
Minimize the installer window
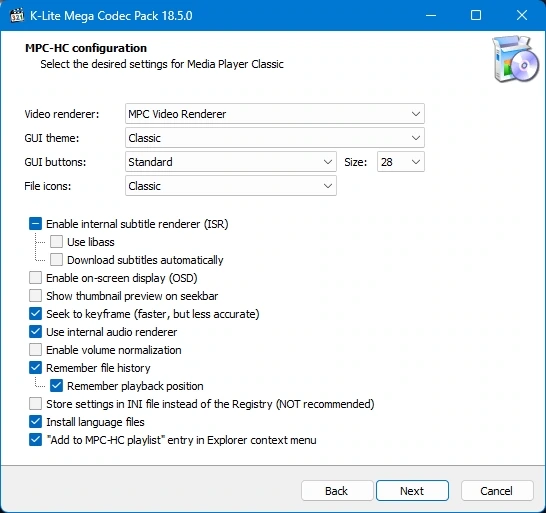[x=431, y=15]
